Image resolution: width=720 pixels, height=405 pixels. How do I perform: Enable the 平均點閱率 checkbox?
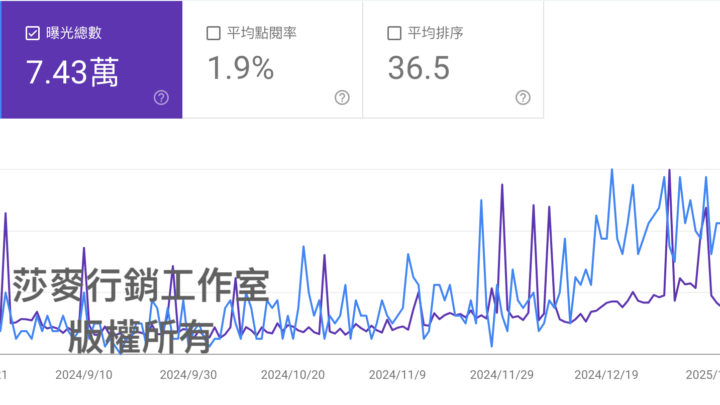(x=213, y=33)
